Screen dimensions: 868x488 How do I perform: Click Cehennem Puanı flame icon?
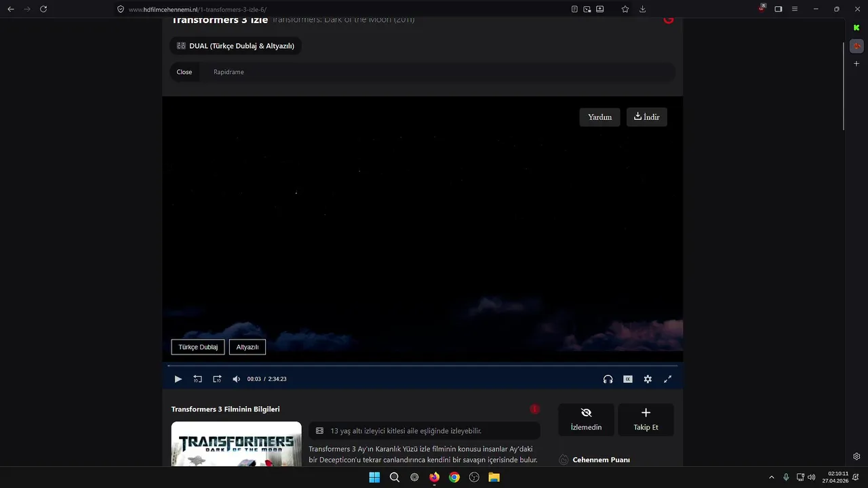point(564,460)
